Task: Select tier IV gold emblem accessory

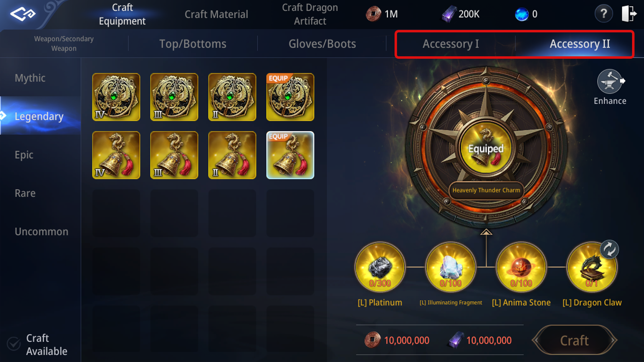Action: [116, 97]
